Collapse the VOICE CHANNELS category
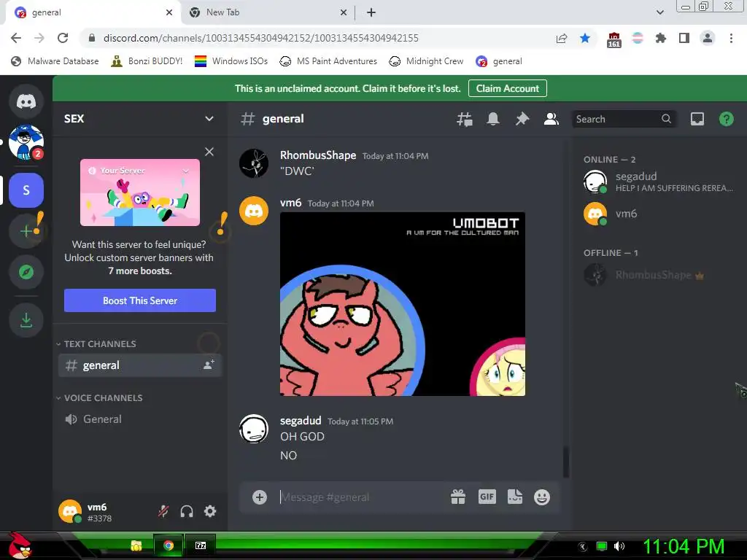Screen dimensions: 747x560 (x=99, y=397)
